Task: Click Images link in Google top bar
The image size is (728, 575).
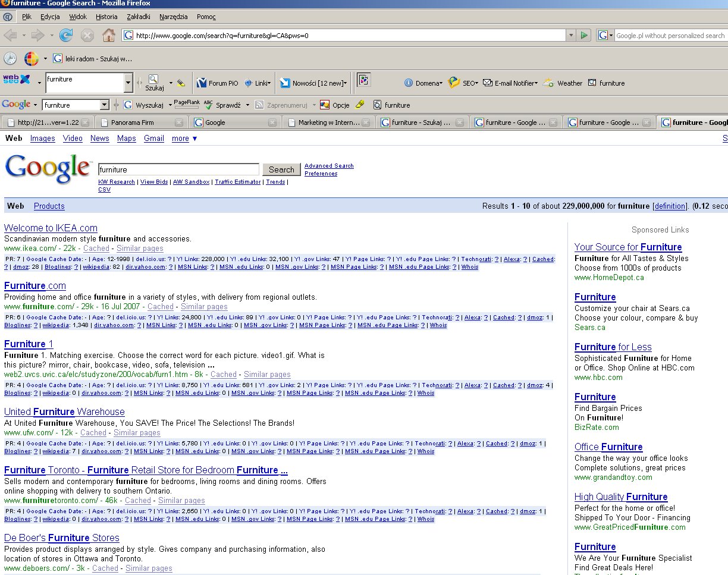Action: tap(43, 139)
